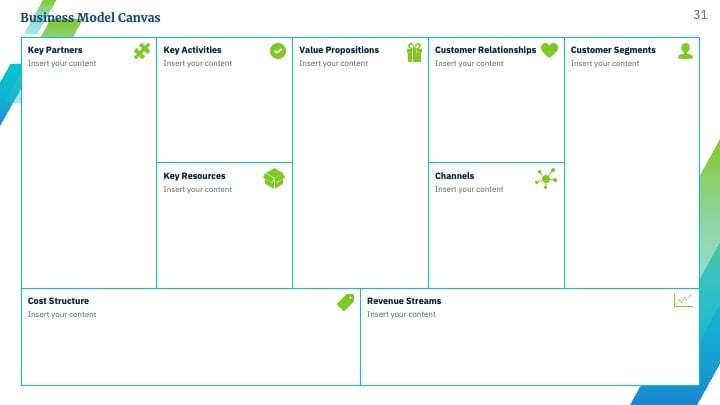Select the Business Model Canvas title
Viewport: 720px width, 405px height.
point(90,17)
